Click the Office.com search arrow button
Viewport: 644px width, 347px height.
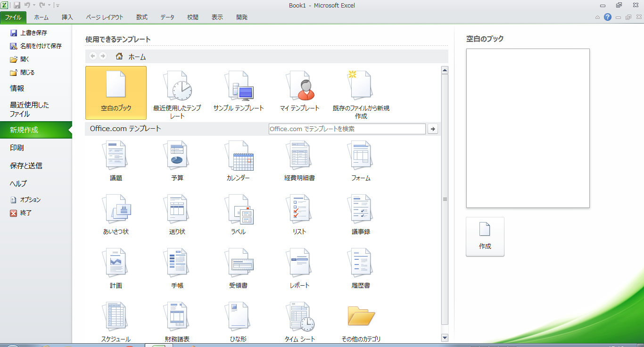point(432,129)
